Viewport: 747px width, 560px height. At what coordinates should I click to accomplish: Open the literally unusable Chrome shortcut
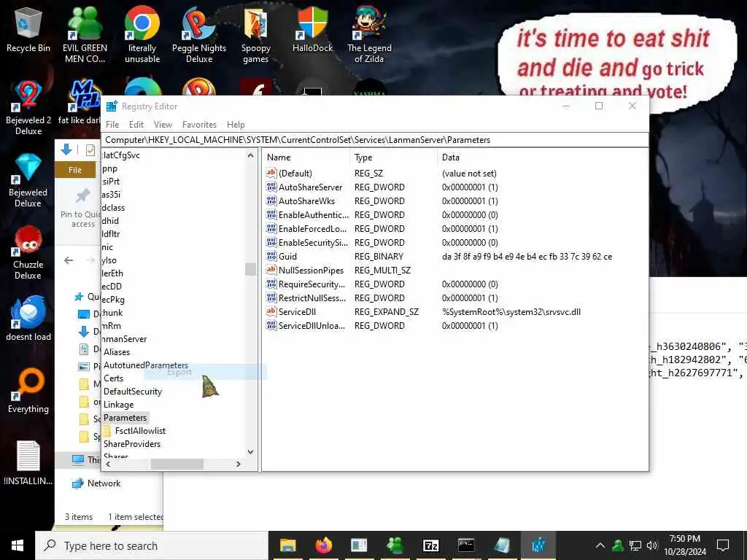click(142, 34)
